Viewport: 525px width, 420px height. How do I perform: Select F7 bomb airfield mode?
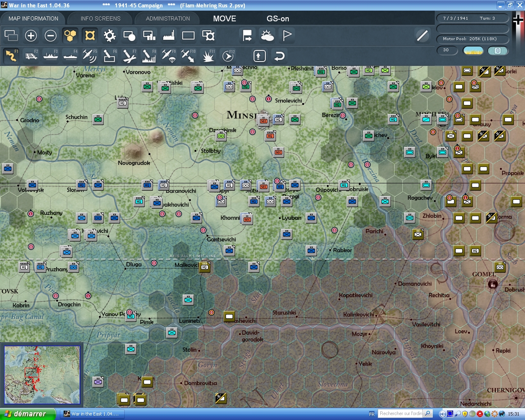point(129,56)
